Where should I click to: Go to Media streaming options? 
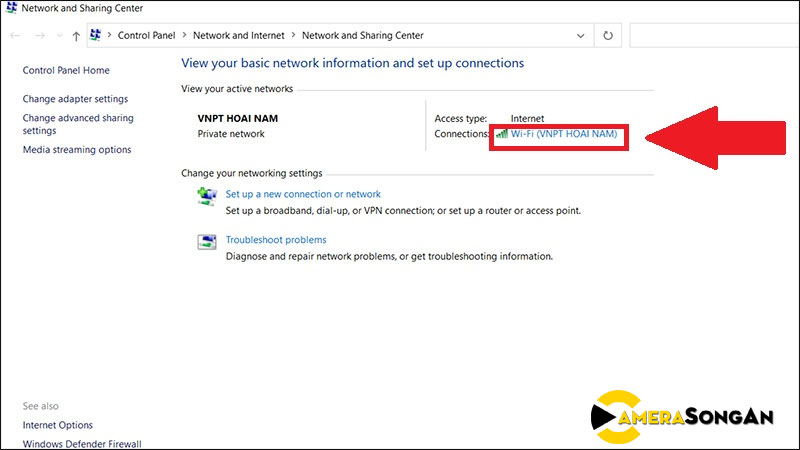coord(76,150)
